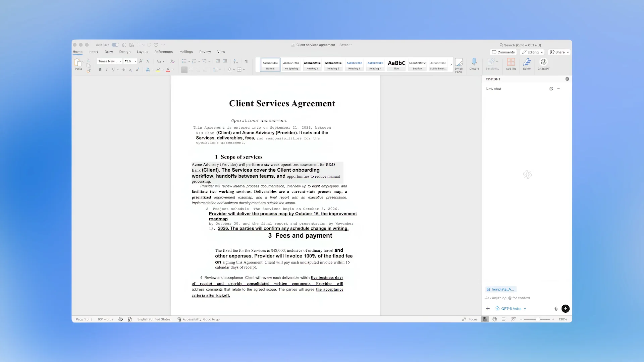Start a new chat with compose icon
Viewport: 644px width, 362px height.
(x=551, y=89)
